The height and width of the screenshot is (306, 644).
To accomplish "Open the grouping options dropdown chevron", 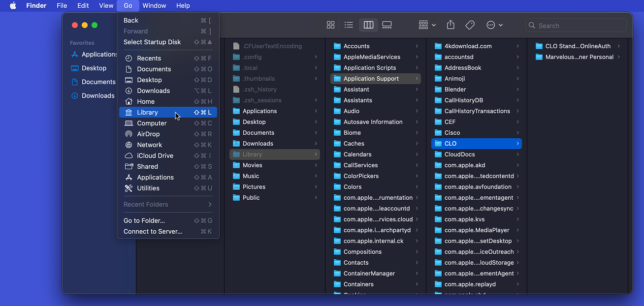I will pyautogui.click(x=434, y=25).
